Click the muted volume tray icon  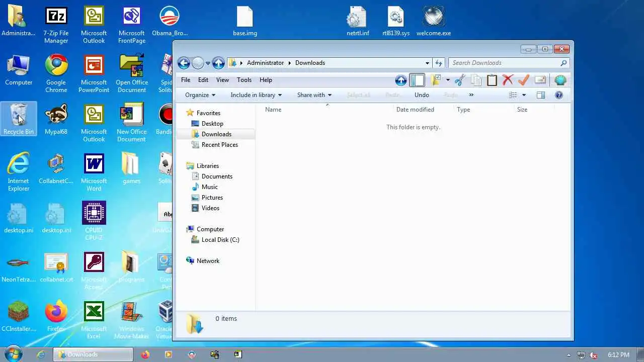click(x=594, y=355)
